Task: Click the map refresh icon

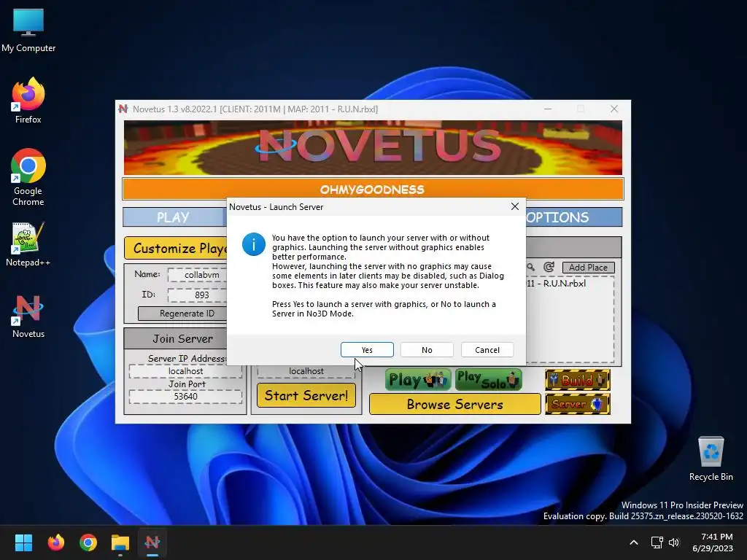Action: coord(549,267)
